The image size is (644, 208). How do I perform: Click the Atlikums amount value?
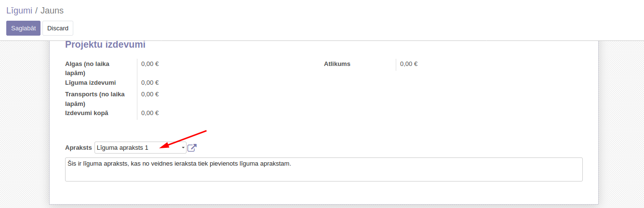tap(409, 64)
